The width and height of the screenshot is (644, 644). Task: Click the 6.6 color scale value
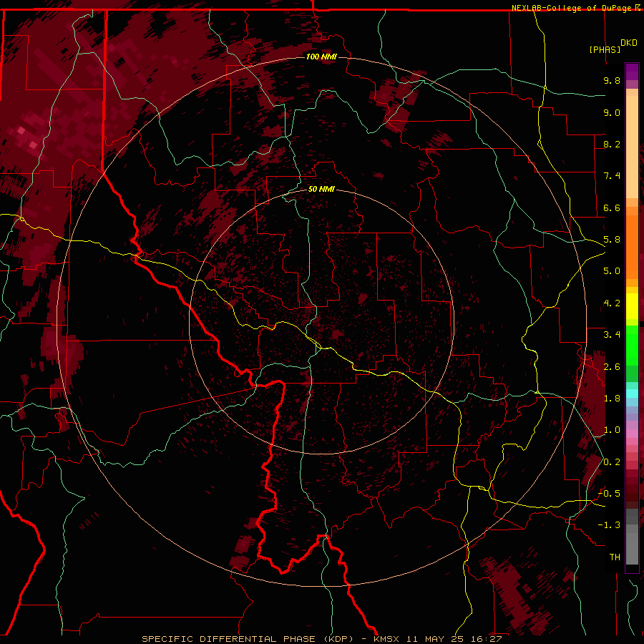point(612,208)
